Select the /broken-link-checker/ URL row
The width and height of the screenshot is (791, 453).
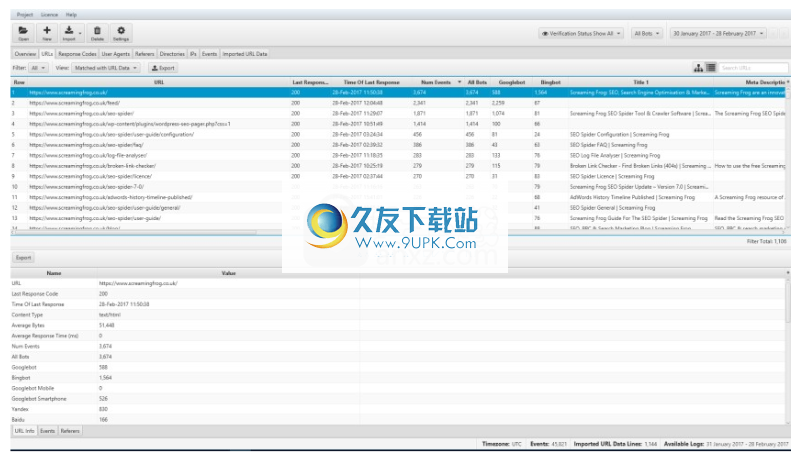click(399, 165)
